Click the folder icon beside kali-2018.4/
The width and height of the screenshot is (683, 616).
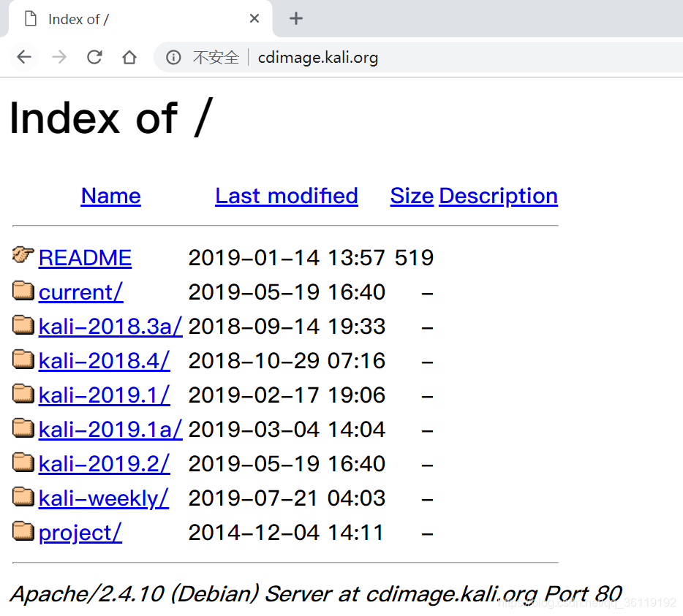pos(23,360)
